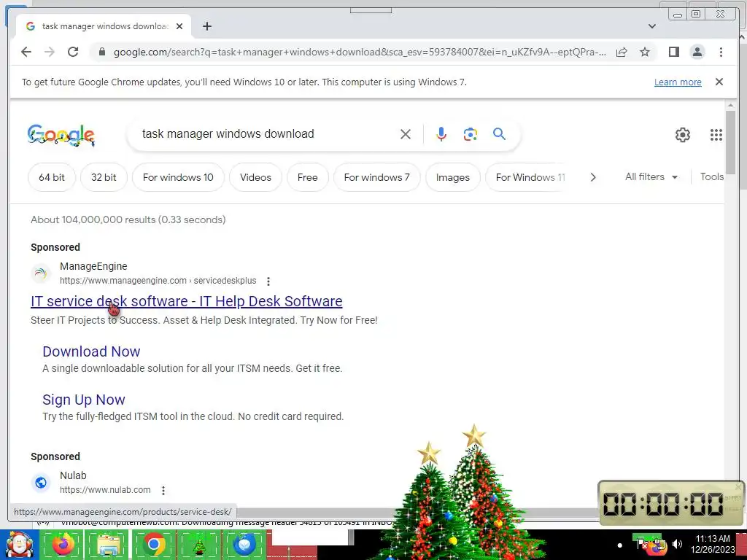Open the Google apps grid
This screenshot has width=747, height=560.
tap(716, 135)
